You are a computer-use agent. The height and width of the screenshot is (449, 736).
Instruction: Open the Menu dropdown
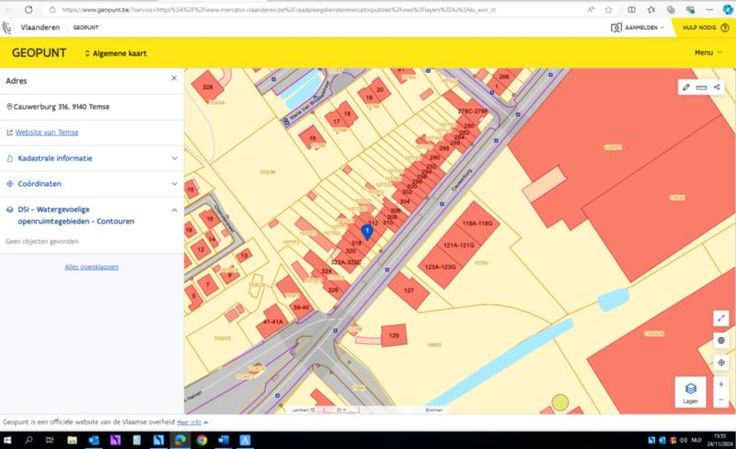[x=707, y=52]
